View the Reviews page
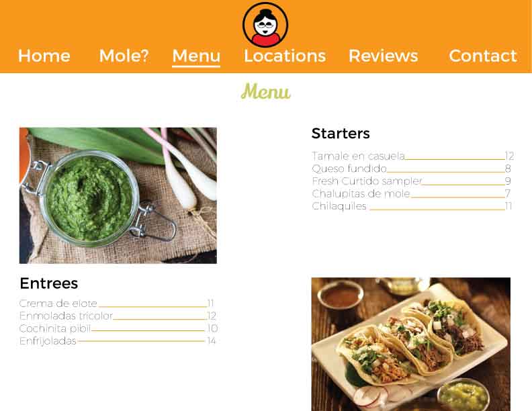This screenshot has height=411, width=532. pyautogui.click(x=384, y=56)
